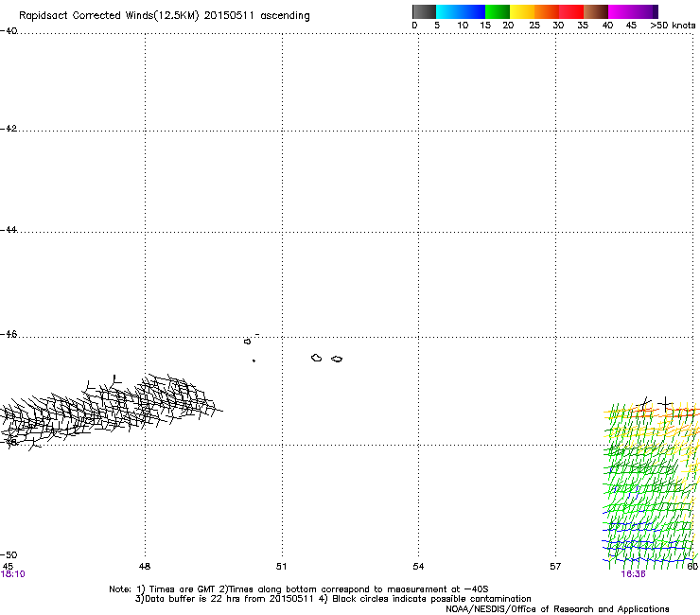Click the larger island outline east of 51
This screenshot has height=615, width=700.
(317, 358)
